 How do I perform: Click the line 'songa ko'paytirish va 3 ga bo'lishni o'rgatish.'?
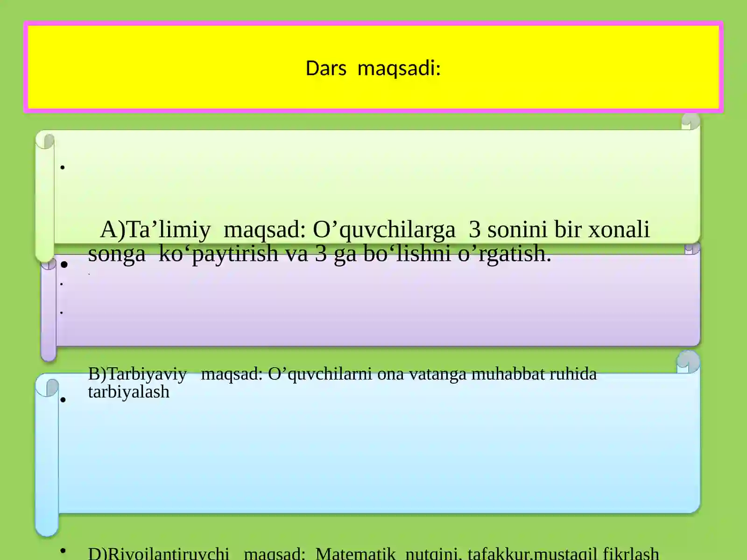[x=320, y=254]
